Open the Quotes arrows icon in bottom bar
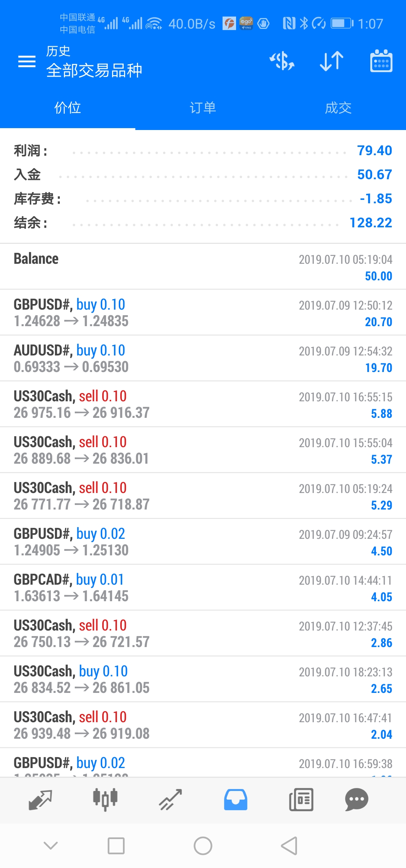The height and width of the screenshot is (868, 406). [40, 800]
